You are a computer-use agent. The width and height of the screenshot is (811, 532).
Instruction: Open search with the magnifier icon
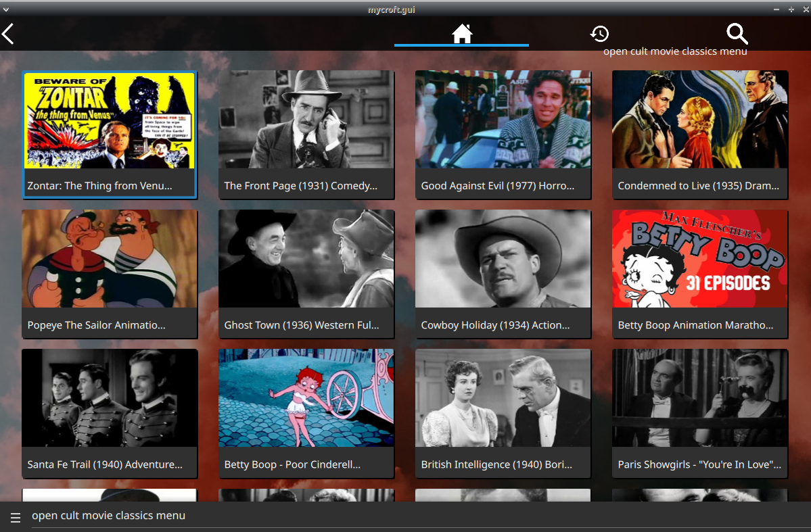[737, 34]
